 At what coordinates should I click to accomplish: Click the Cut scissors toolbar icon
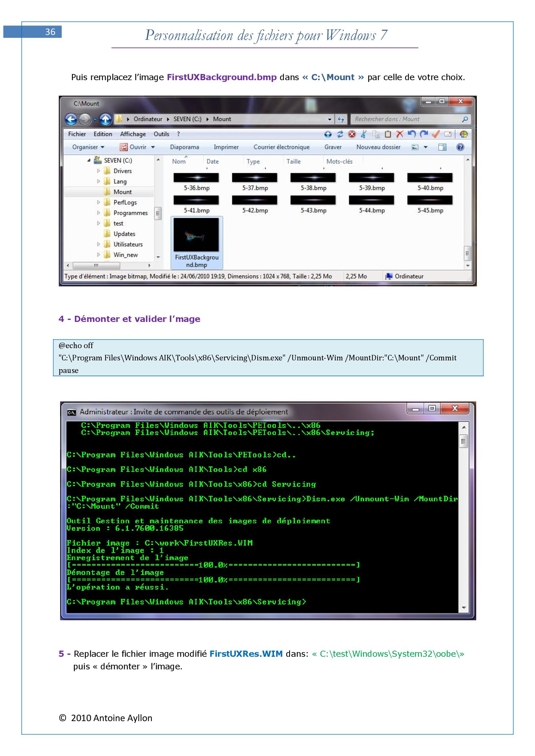tap(364, 134)
